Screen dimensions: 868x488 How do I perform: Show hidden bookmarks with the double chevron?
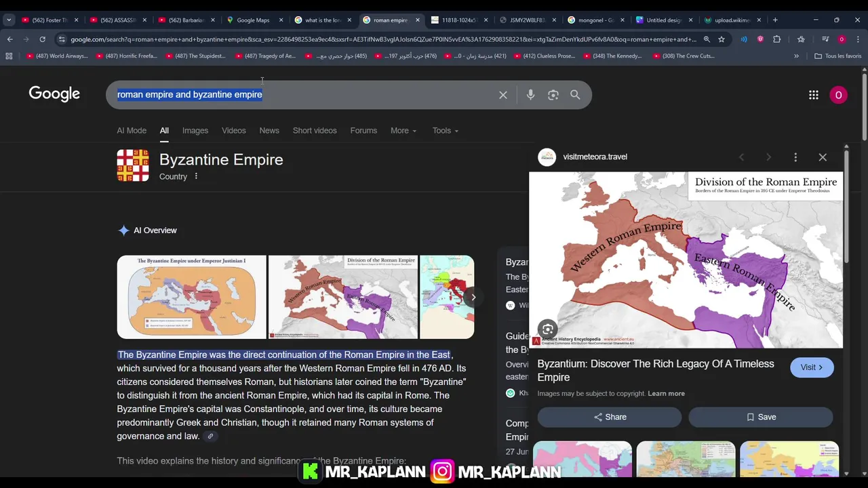point(796,56)
